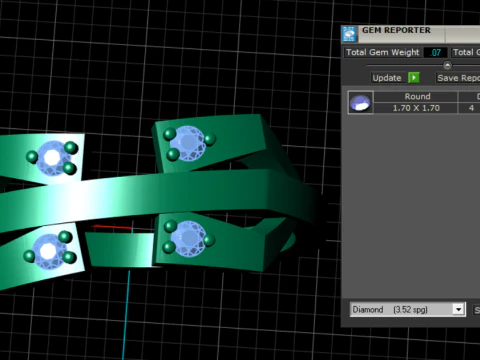Click the Gem Reporter title bar
Image resolution: width=480 pixels, height=360 pixels.
point(411,34)
